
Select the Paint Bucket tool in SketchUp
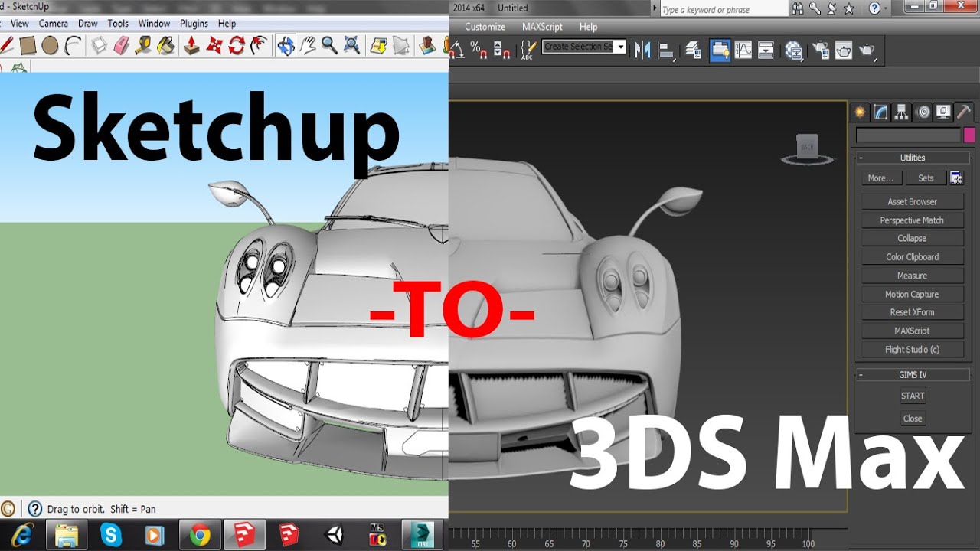[x=166, y=46]
